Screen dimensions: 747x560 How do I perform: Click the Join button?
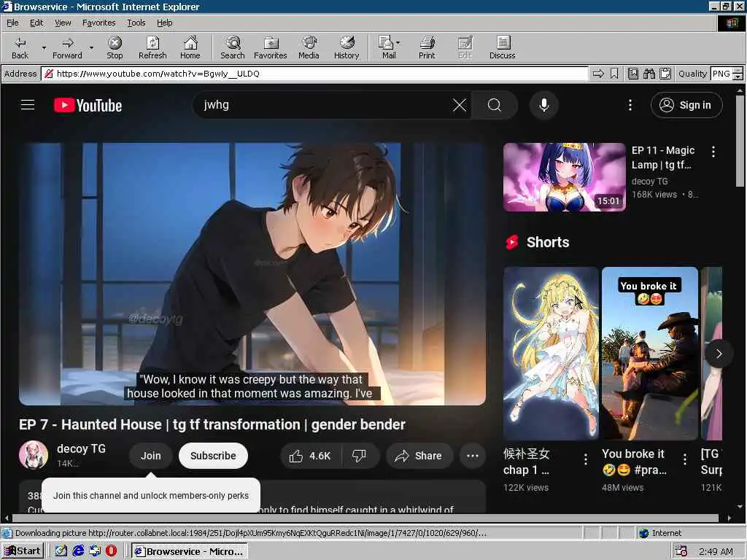(x=150, y=456)
